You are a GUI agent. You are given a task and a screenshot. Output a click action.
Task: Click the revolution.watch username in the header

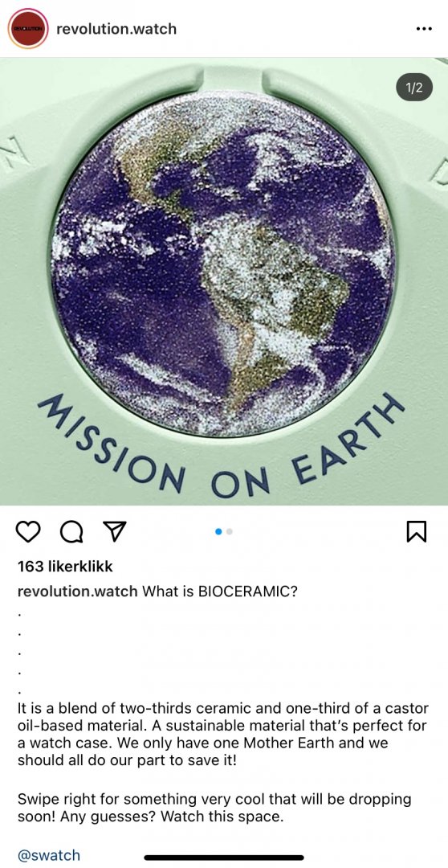pyautogui.click(x=116, y=29)
